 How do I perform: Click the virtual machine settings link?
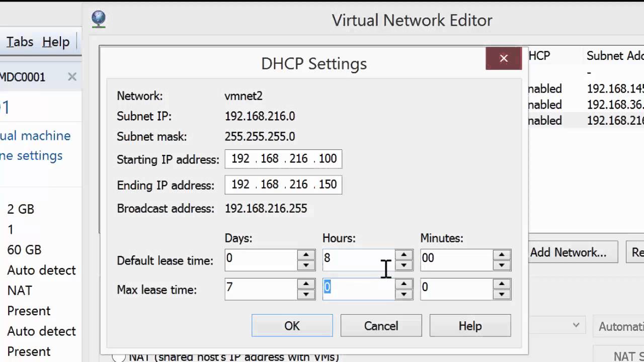click(x=31, y=156)
